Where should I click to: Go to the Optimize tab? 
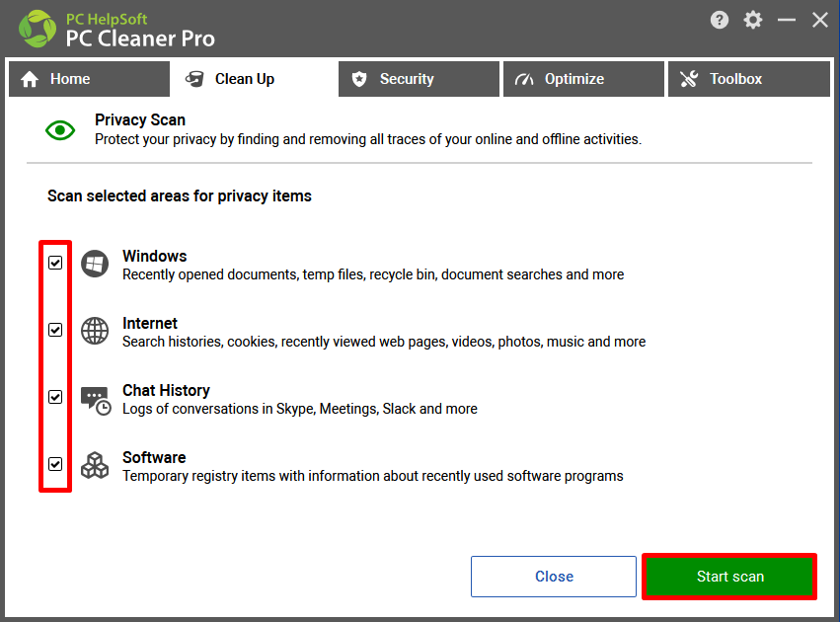(583, 79)
